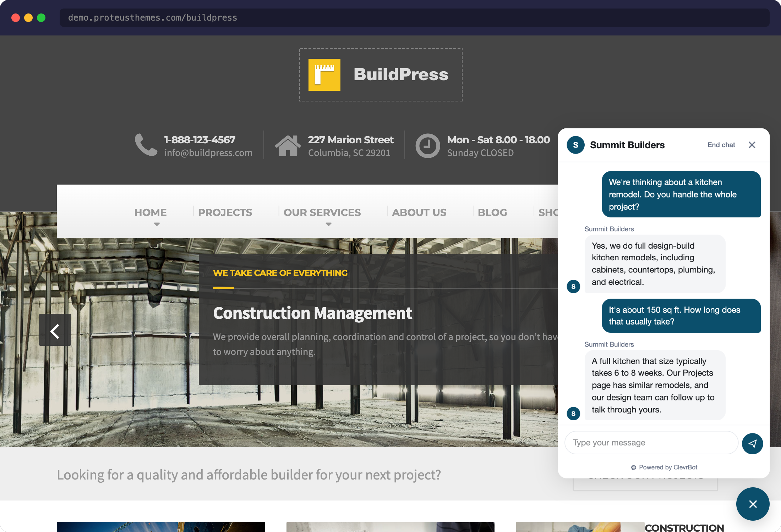781x532 pixels.
Task: Expand the OUR SERVICES dropdown arrow
Action: (329, 224)
